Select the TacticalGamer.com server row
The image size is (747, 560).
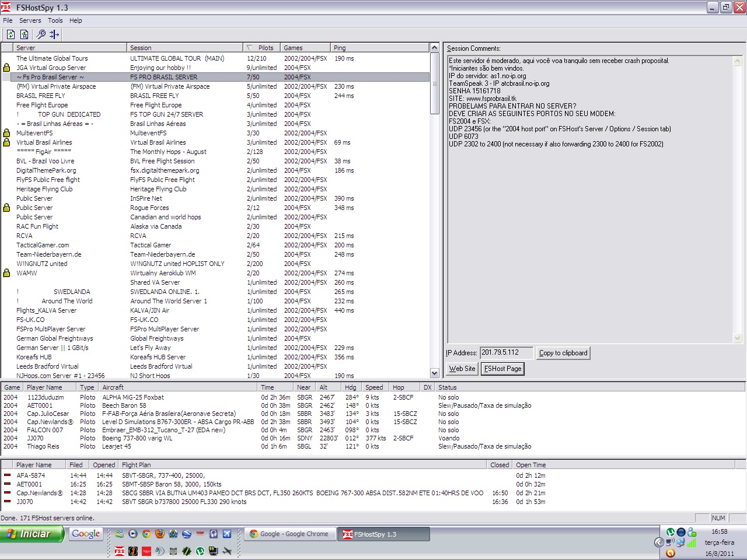(215, 245)
